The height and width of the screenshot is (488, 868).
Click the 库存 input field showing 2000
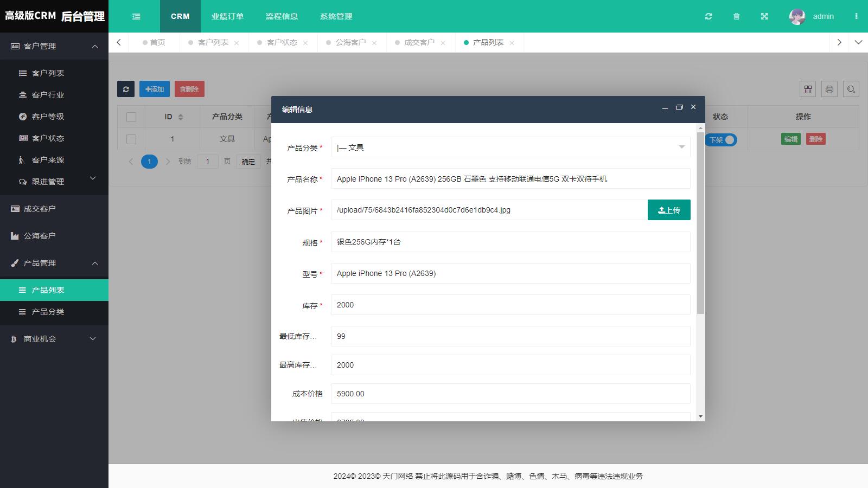point(510,305)
